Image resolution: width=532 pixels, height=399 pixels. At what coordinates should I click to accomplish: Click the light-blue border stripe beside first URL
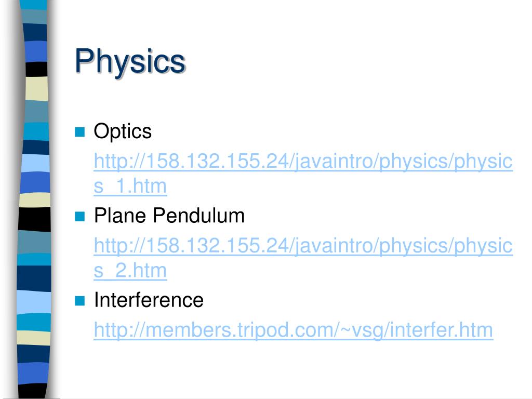(35, 163)
